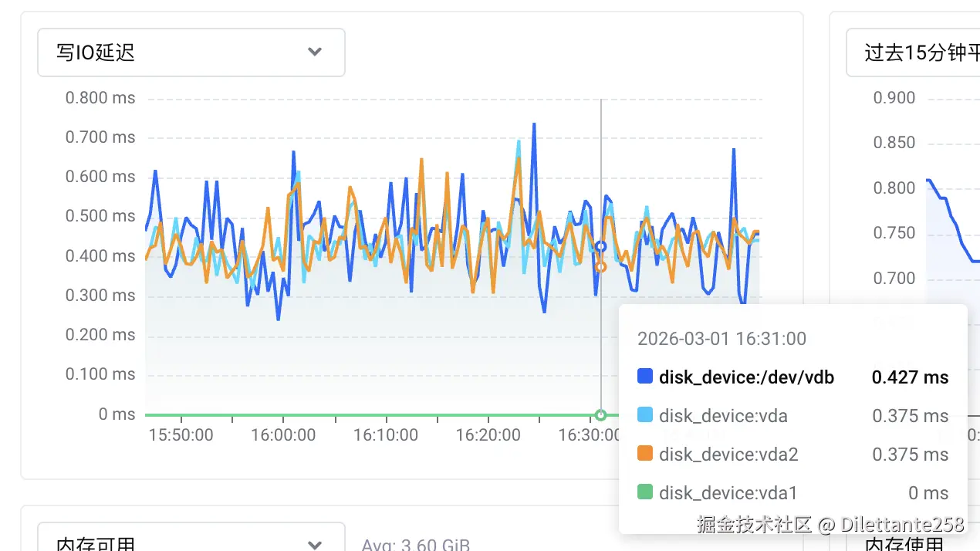The width and height of the screenshot is (980, 551).
Task: Open the 写IO延迟 metric dropdown
Action: (191, 52)
